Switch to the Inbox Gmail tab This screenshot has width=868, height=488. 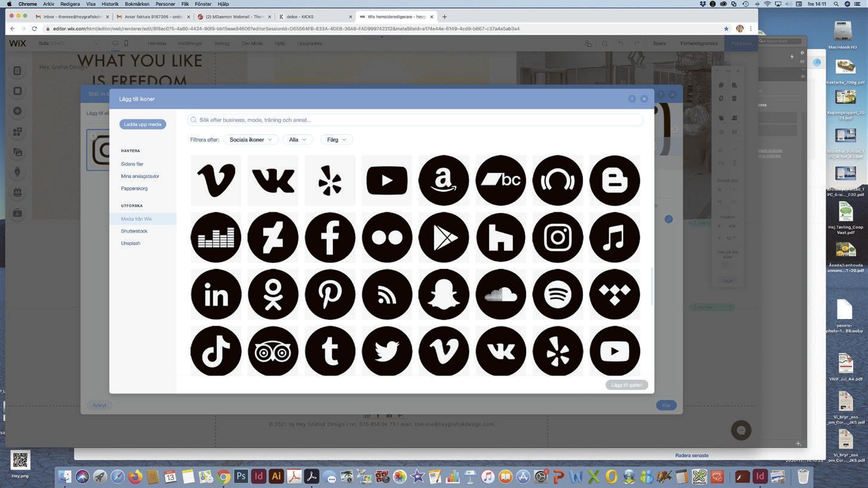pyautogui.click(x=71, y=17)
